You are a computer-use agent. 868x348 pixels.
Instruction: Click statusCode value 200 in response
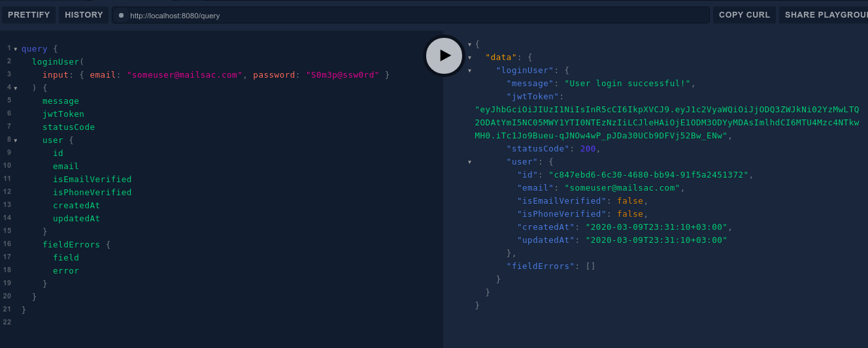[588, 149]
